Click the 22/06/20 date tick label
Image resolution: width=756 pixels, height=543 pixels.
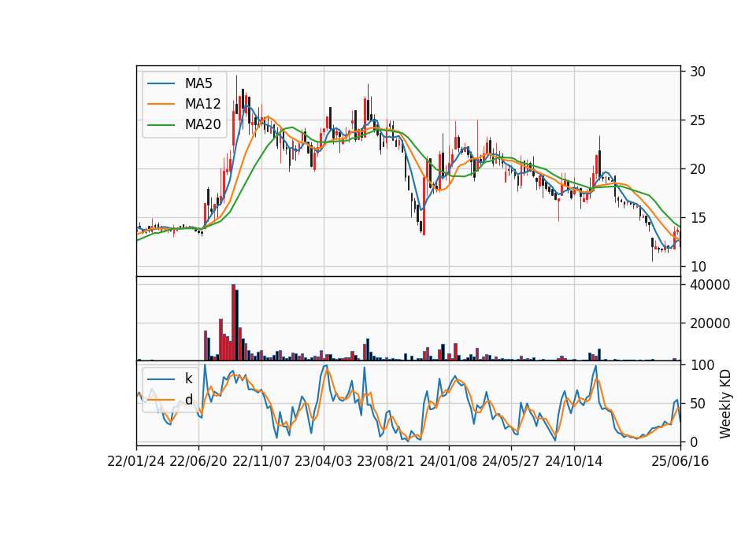tap(198, 461)
